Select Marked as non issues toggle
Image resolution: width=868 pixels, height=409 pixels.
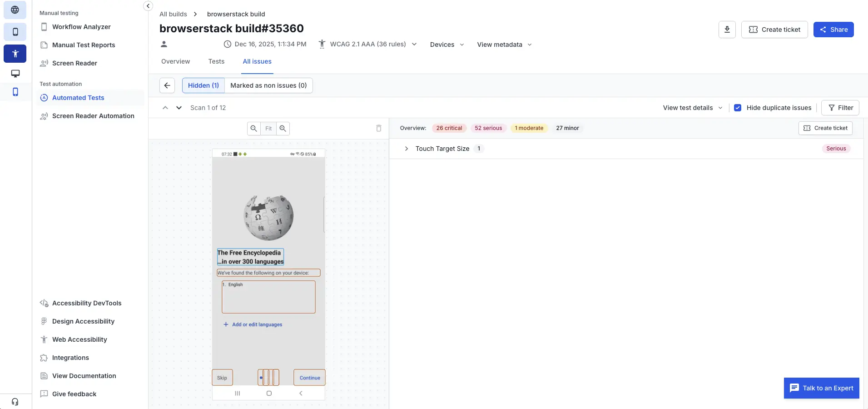[x=268, y=85]
